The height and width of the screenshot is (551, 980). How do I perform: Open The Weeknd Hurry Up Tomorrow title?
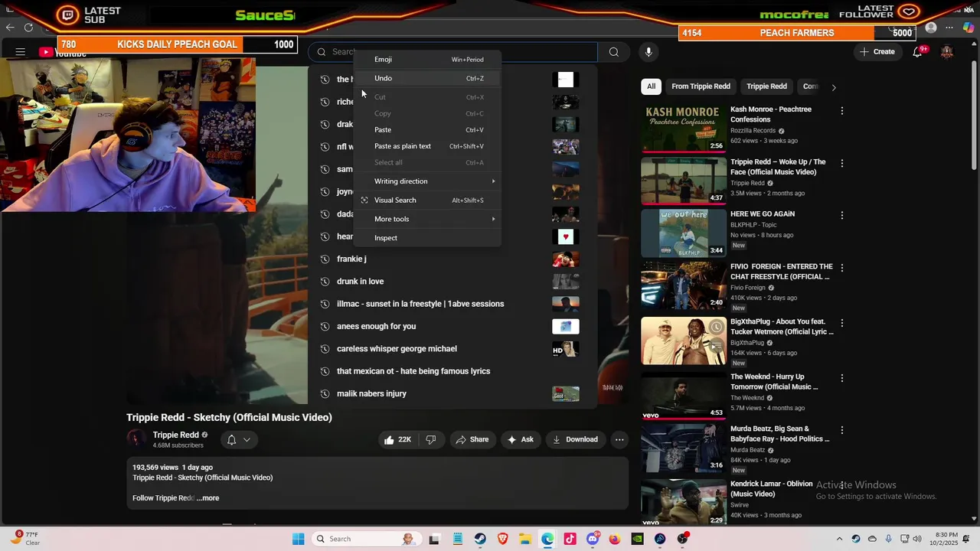point(774,382)
